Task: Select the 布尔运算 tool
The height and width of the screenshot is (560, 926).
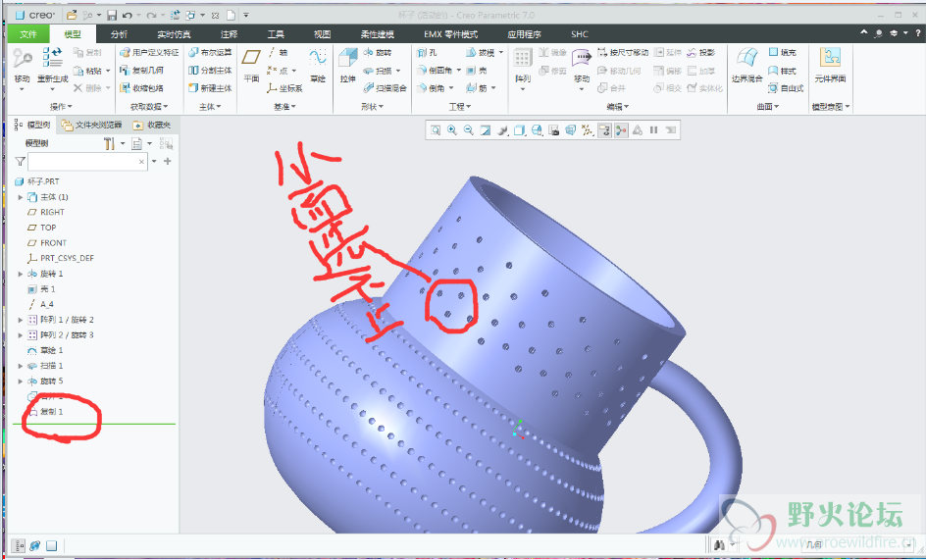Action: (x=210, y=53)
